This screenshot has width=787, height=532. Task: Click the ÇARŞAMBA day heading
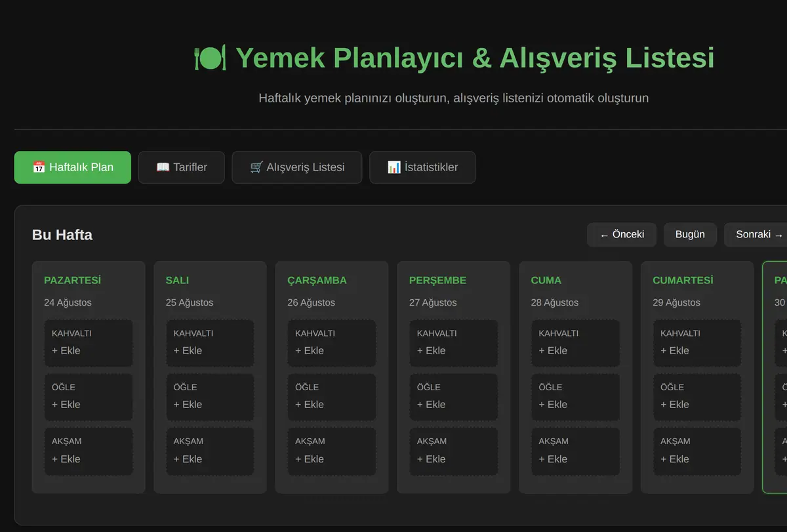pos(317,280)
